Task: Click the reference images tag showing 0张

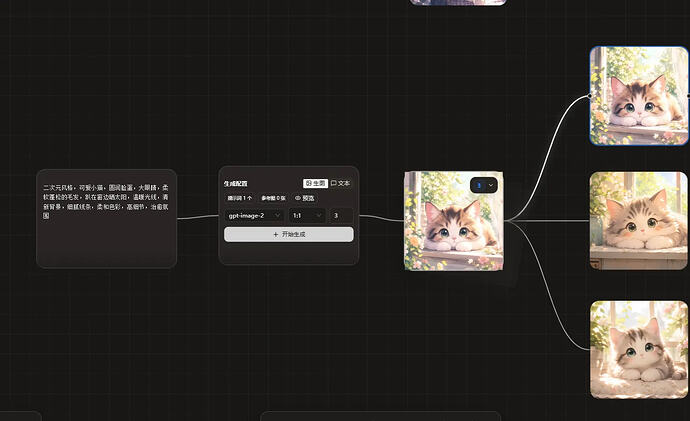Action: point(273,198)
